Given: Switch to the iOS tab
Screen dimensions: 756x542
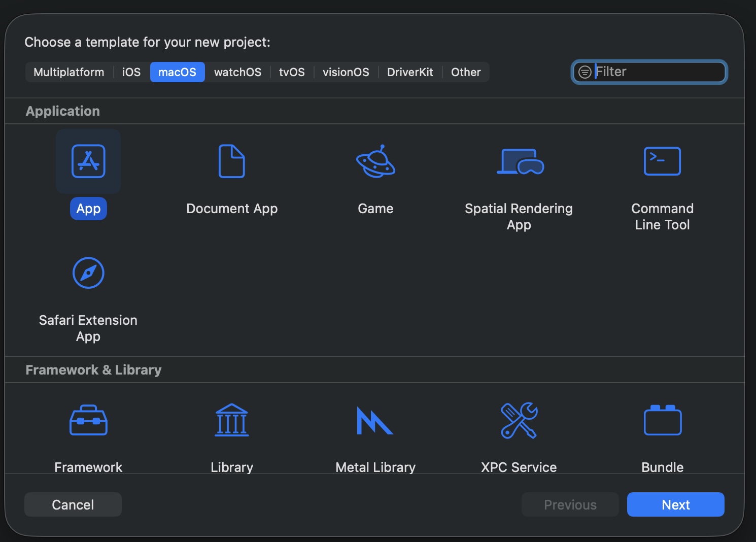Looking at the screenshot, I should point(131,72).
